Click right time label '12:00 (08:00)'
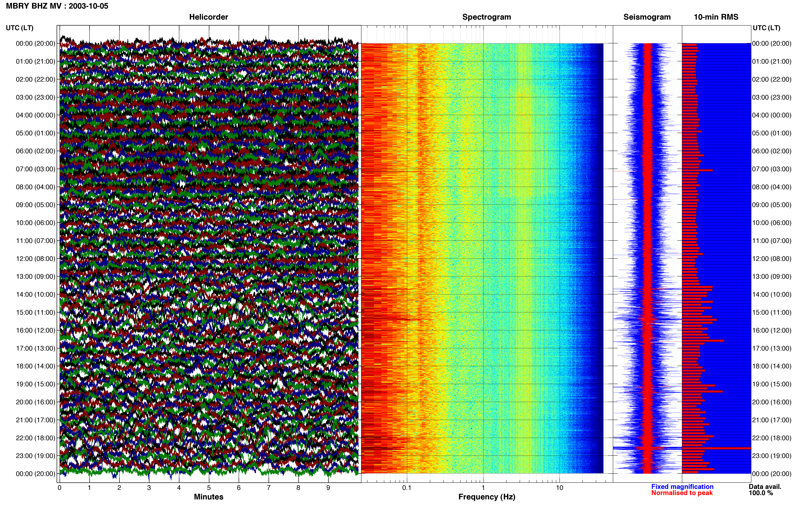This screenshot has width=812, height=508. (x=772, y=259)
